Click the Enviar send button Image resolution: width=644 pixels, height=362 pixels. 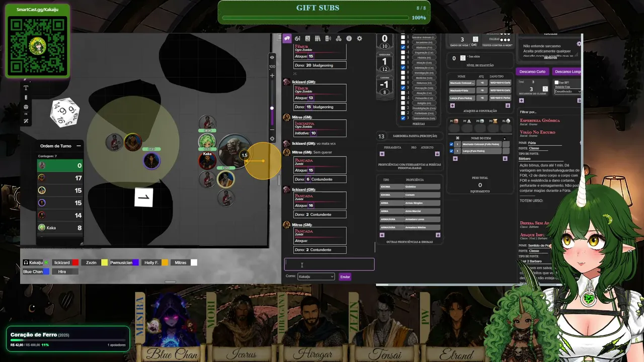click(x=345, y=277)
